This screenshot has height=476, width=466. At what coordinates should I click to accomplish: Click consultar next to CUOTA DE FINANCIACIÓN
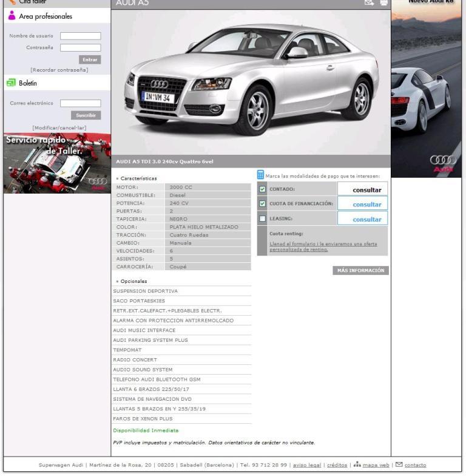tap(366, 205)
